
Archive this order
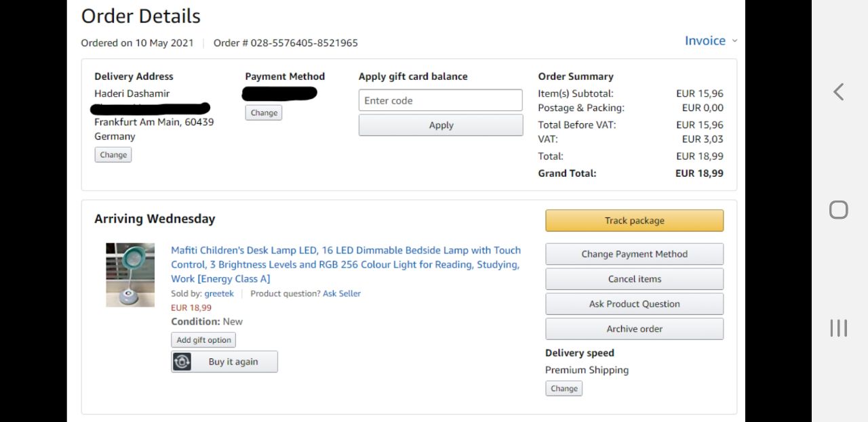click(x=634, y=329)
